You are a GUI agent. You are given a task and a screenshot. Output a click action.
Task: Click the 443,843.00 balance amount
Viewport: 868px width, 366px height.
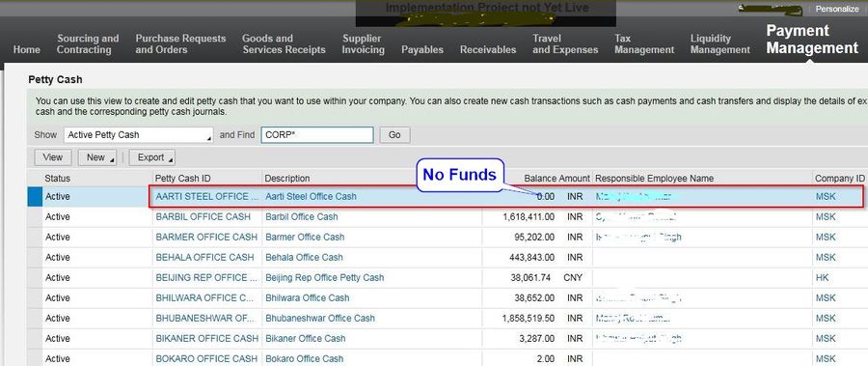(531, 257)
